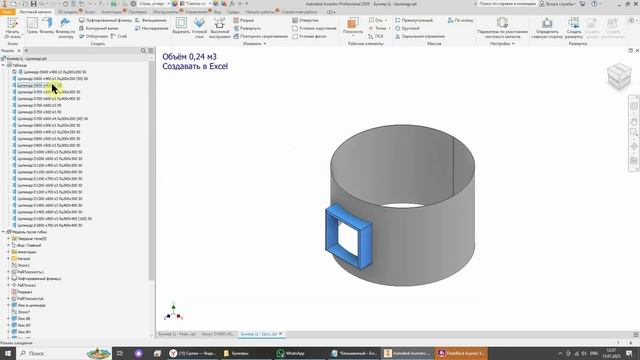Expand the Твердые тела node
This screenshot has width=640, height=360.
pos(8,239)
